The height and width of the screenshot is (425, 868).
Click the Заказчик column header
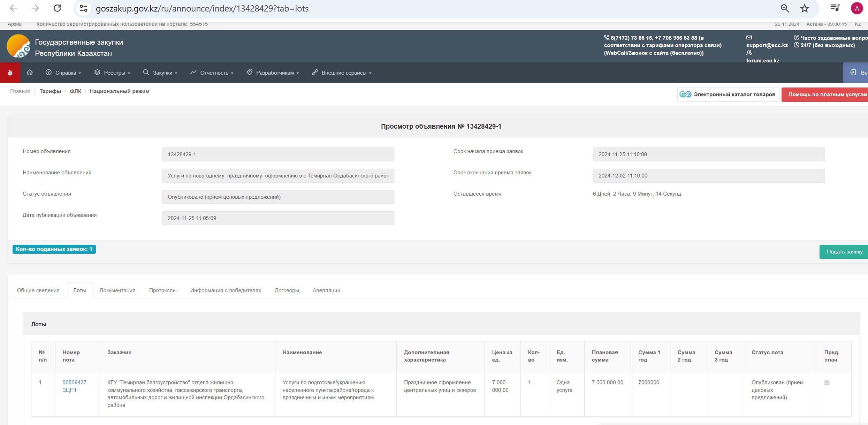coord(119,352)
